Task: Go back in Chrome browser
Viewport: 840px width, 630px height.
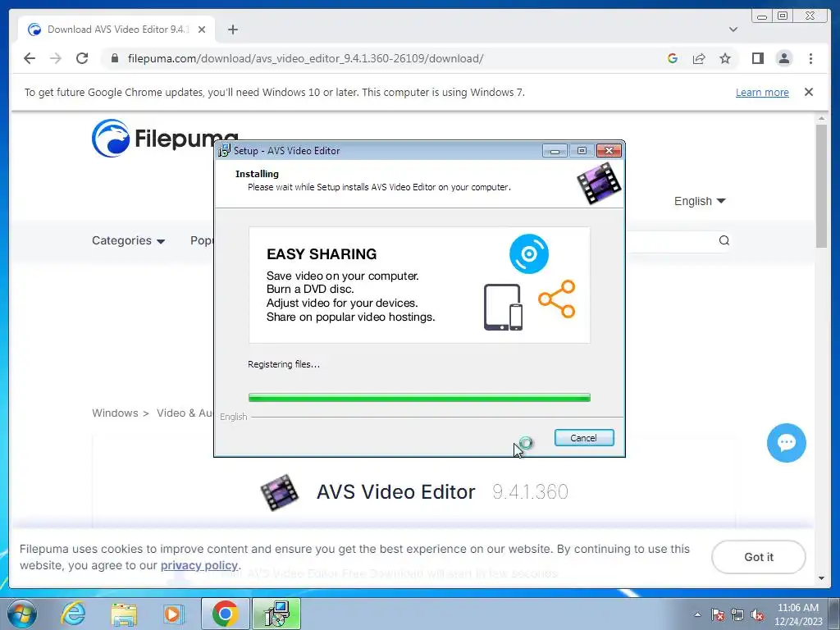Action: (x=30, y=58)
